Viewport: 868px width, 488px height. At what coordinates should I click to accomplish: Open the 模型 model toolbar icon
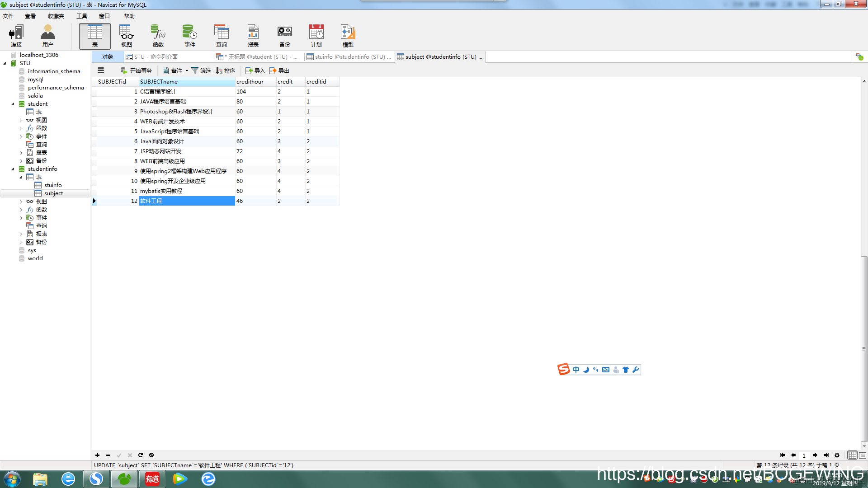pyautogui.click(x=348, y=36)
